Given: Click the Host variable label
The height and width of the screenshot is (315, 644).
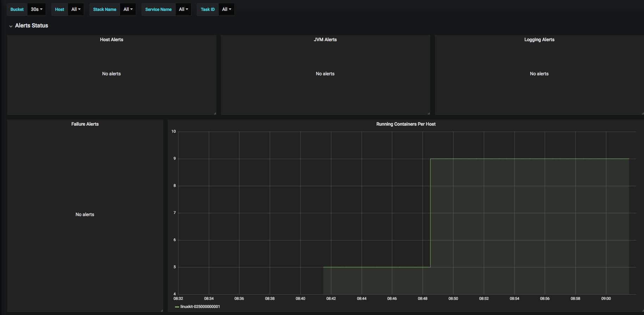Looking at the screenshot, I should coord(60,10).
